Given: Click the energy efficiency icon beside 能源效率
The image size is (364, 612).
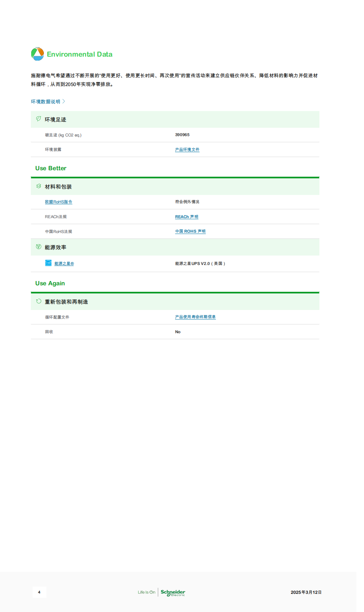Looking at the screenshot, I should click(x=38, y=247).
